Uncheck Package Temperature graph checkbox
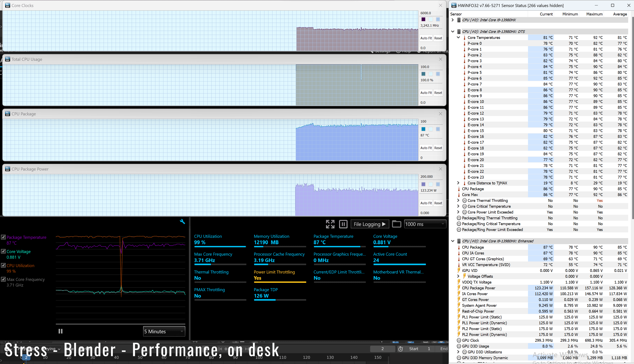The image size is (634, 364). point(3,237)
